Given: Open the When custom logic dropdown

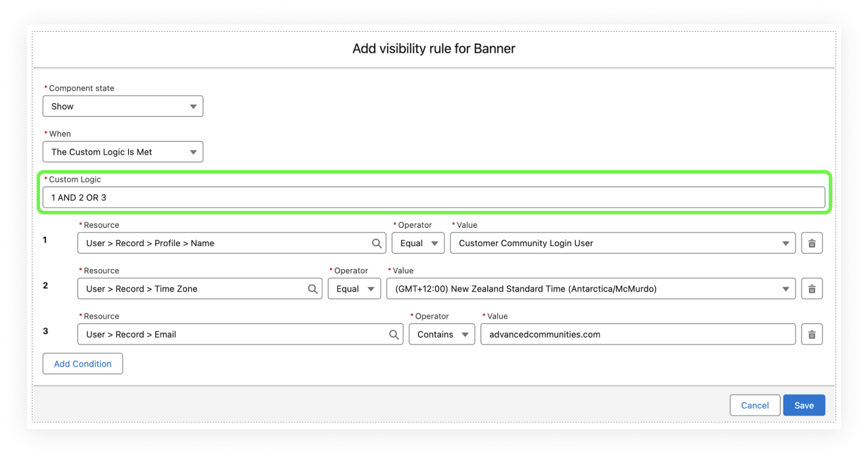Looking at the screenshot, I should tap(123, 152).
